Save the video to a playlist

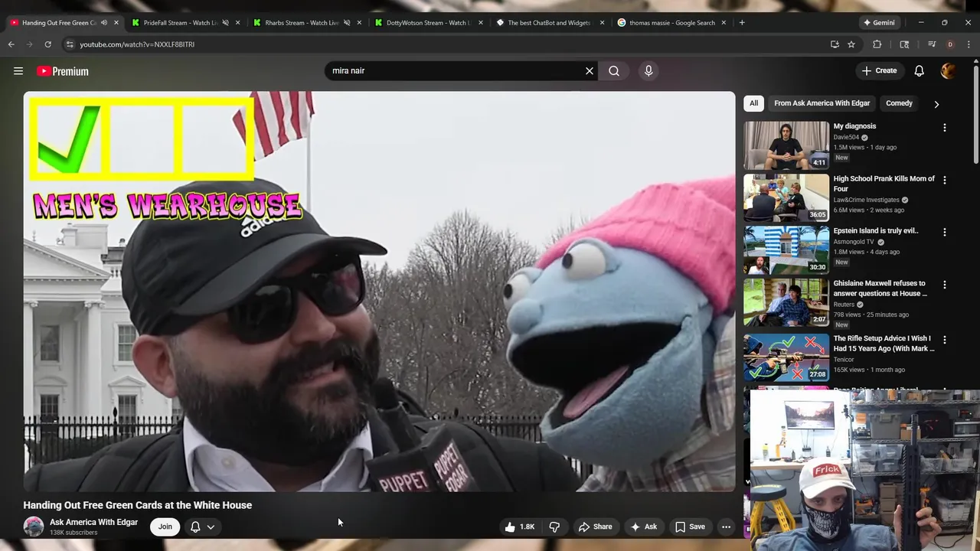pos(690,527)
